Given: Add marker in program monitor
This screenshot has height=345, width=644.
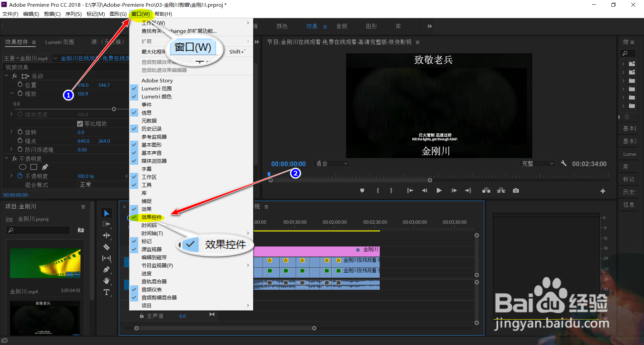Looking at the screenshot, I should point(362,191).
